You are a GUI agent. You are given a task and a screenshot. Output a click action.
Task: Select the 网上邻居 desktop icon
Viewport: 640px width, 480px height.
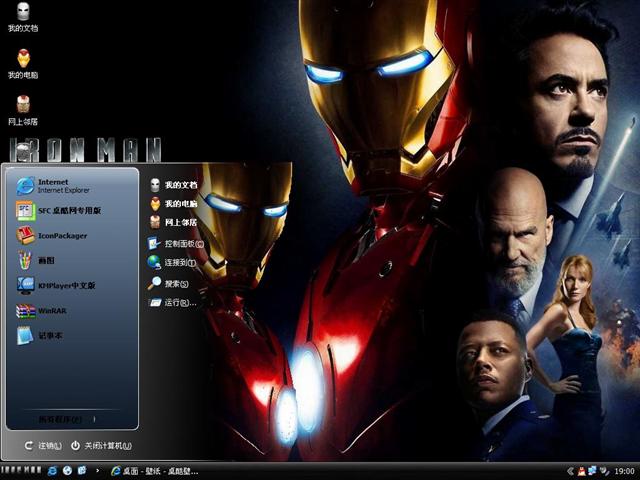coord(23,109)
